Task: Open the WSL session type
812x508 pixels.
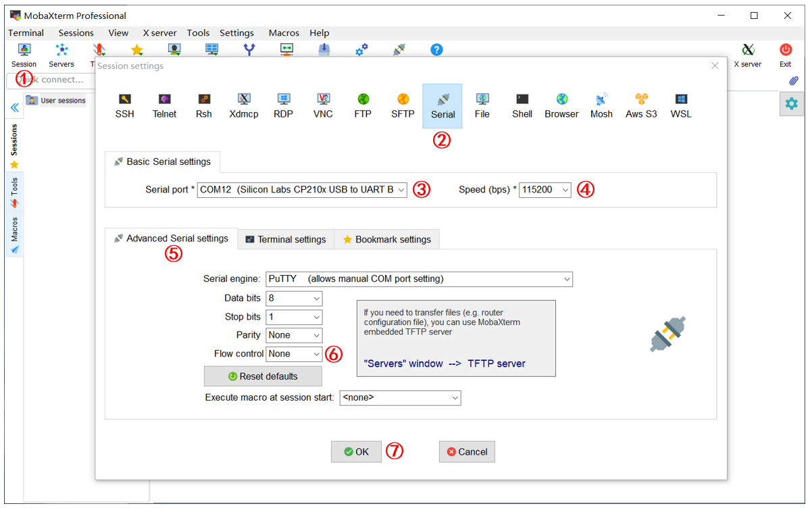Action: (x=681, y=106)
